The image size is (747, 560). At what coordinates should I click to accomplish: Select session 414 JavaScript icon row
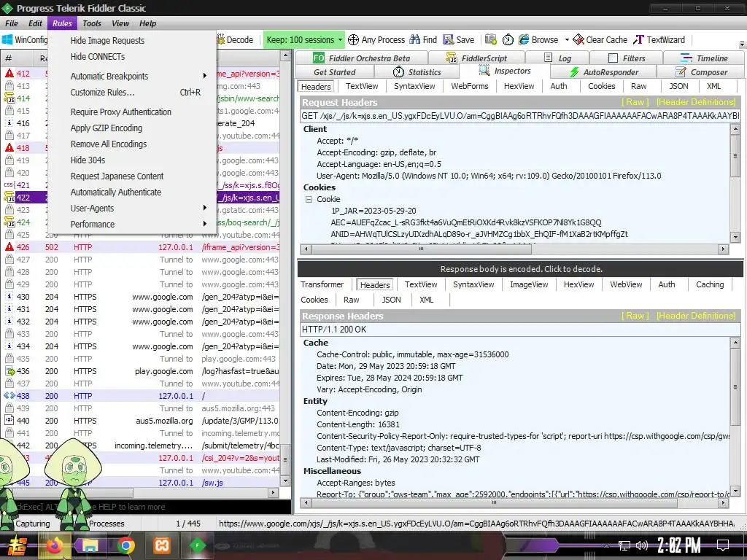point(9,98)
